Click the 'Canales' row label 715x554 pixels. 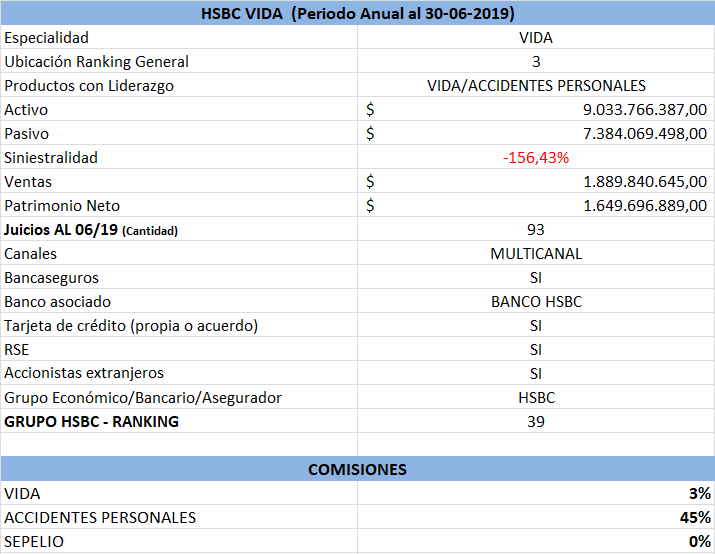(x=30, y=254)
